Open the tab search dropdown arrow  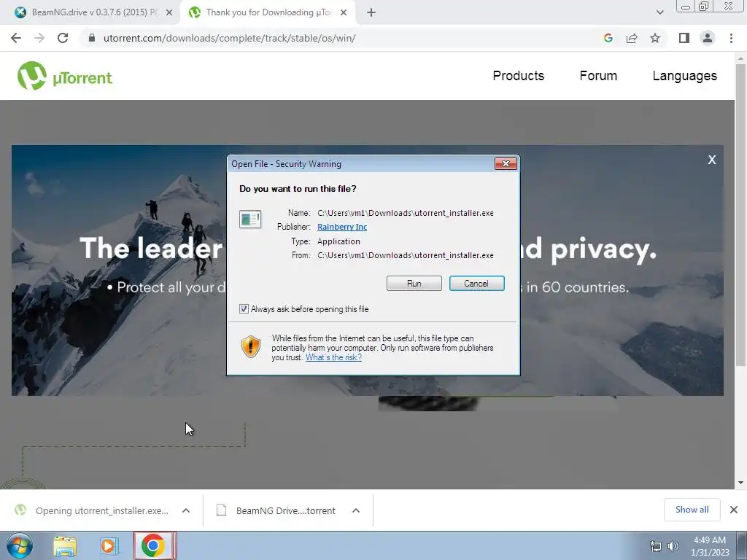(659, 13)
